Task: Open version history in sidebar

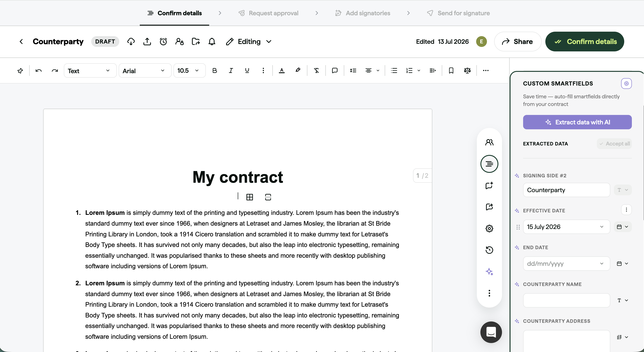Action: [x=489, y=250]
